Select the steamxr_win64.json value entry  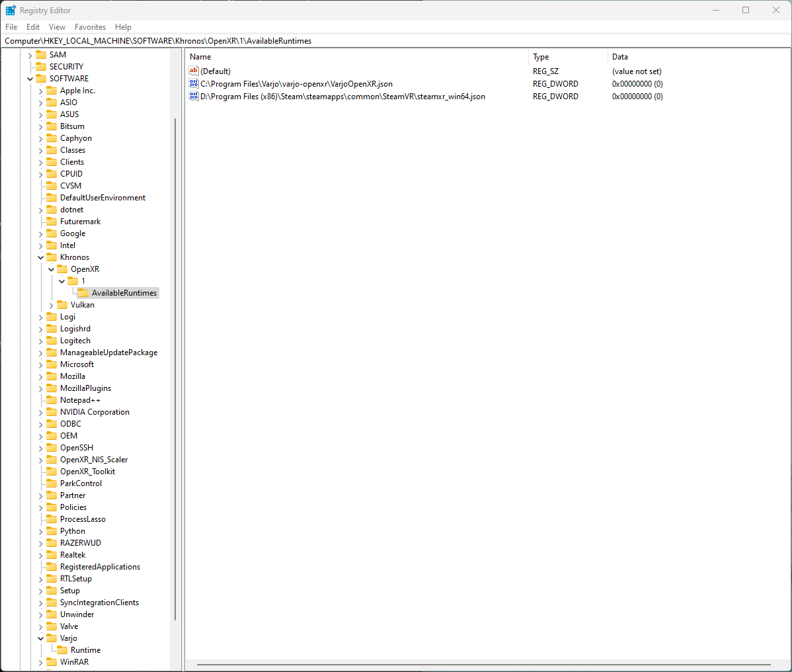pos(342,97)
